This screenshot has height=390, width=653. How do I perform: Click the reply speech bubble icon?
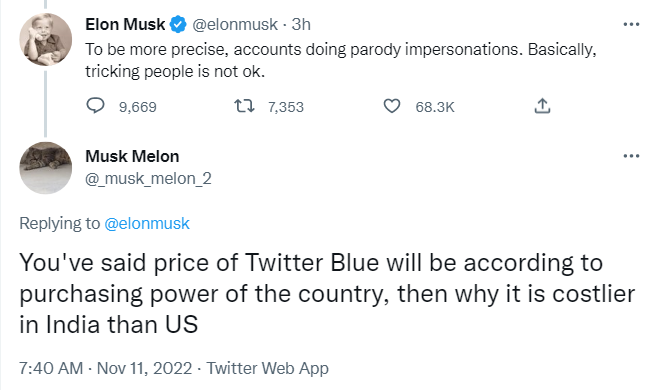95,106
